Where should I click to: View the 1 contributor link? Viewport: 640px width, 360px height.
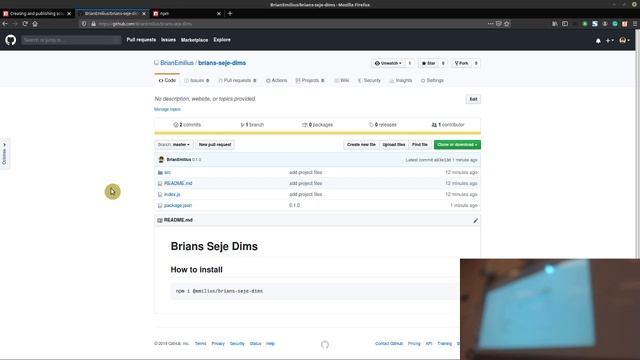448,124
